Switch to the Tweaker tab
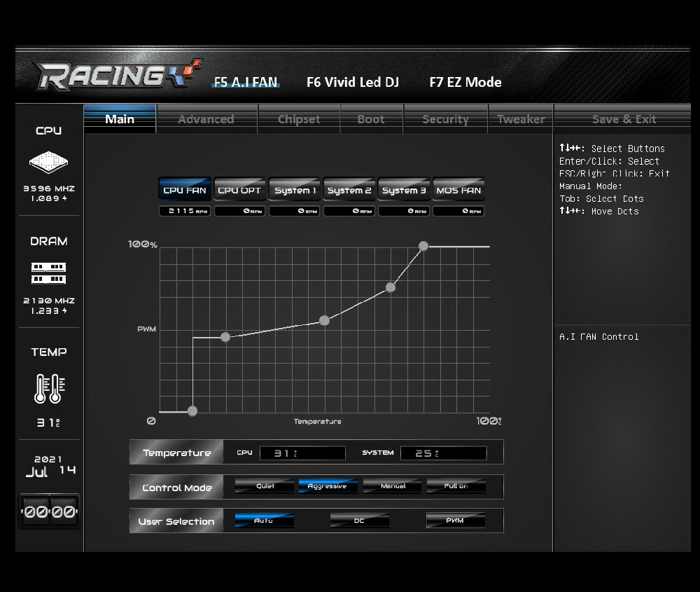This screenshot has width=700, height=592. 520,119
